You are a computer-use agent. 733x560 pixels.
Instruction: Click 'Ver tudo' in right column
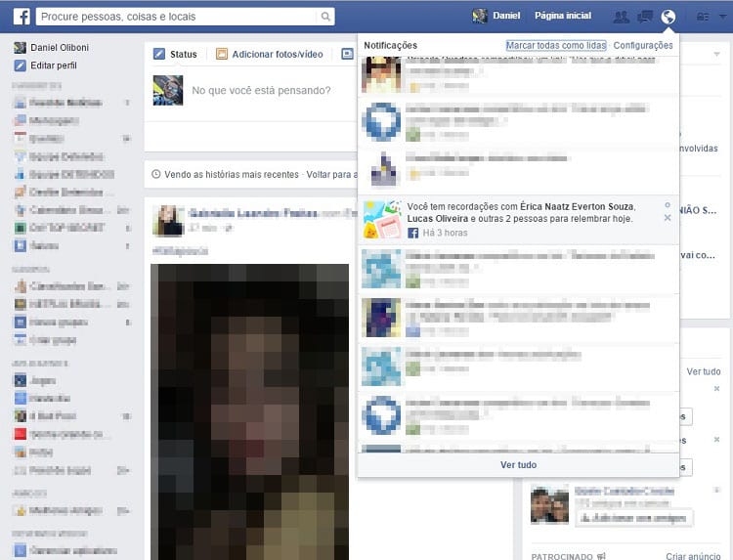click(703, 371)
